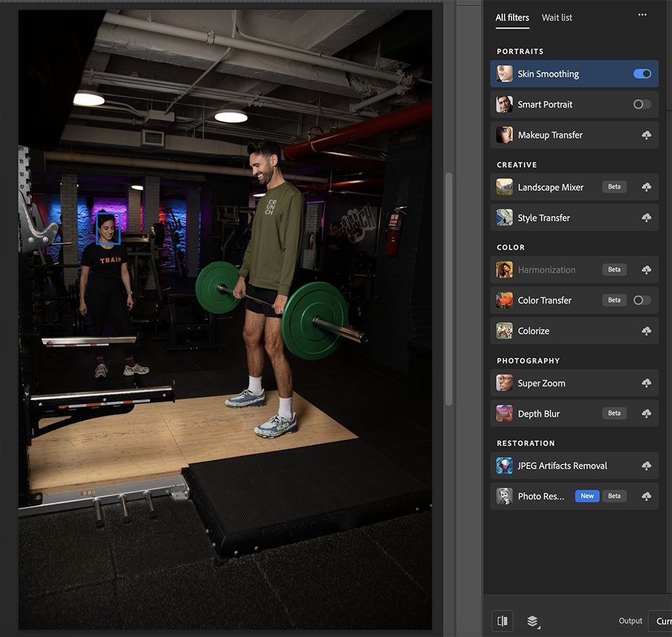This screenshot has width=672, height=637.
Task: Disable the Skin Smoothing toggle
Action: pos(641,73)
